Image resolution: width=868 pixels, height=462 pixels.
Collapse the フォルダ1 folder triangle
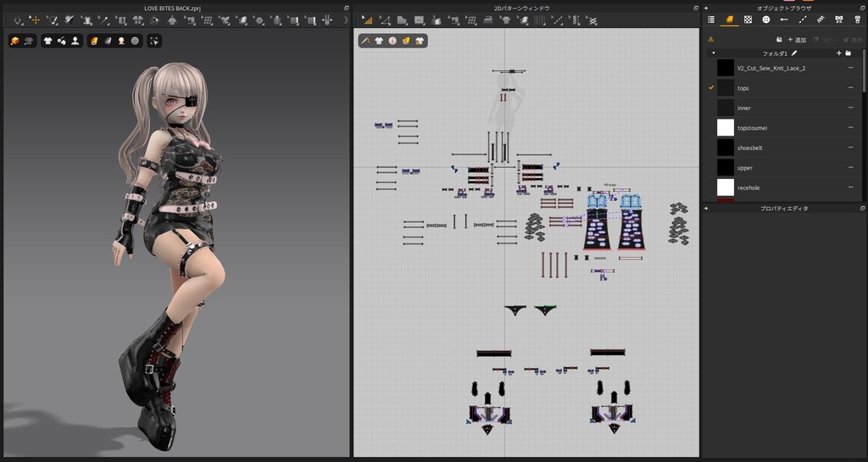714,53
